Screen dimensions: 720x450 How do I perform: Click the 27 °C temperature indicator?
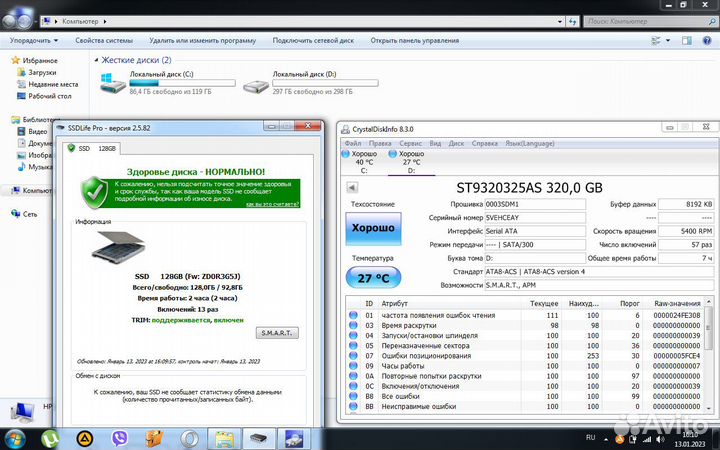pyautogui.click(x=373, y=278)
